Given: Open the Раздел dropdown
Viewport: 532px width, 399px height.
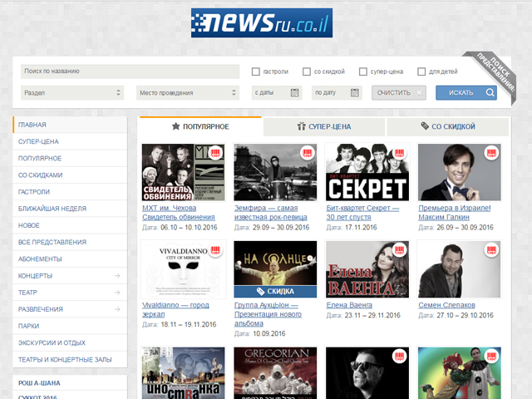Looking at the screenshot, I should (x=72, y=92).
